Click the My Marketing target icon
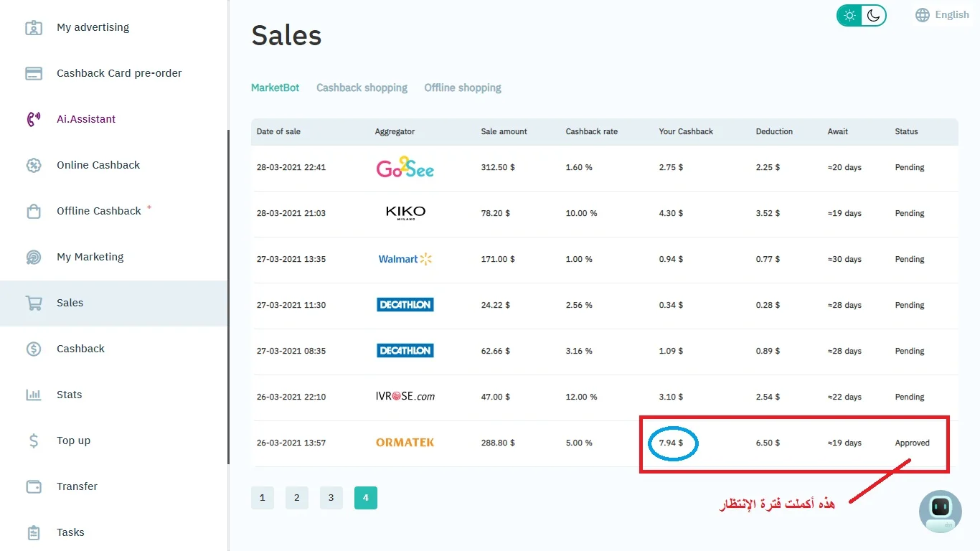Screen dimensions: 980x551 pos(34,257)
